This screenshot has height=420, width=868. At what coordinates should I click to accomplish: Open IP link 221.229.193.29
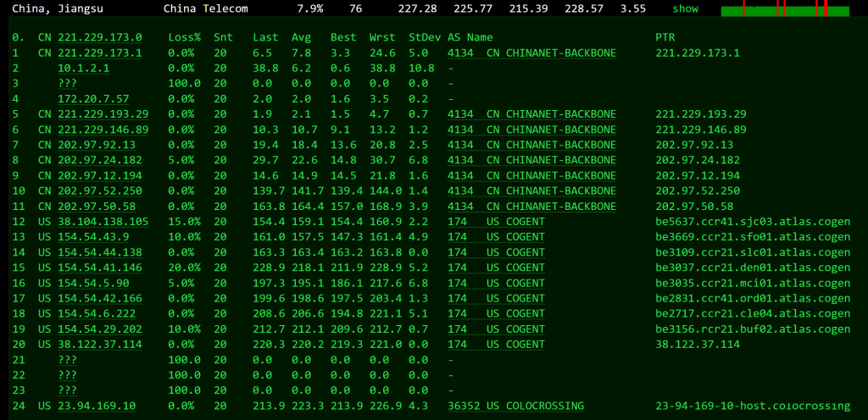coord(103,114)
